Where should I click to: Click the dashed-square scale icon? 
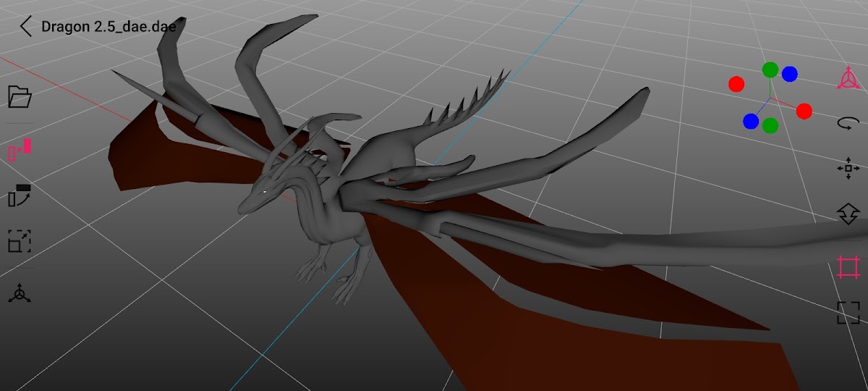coord(20,241)
